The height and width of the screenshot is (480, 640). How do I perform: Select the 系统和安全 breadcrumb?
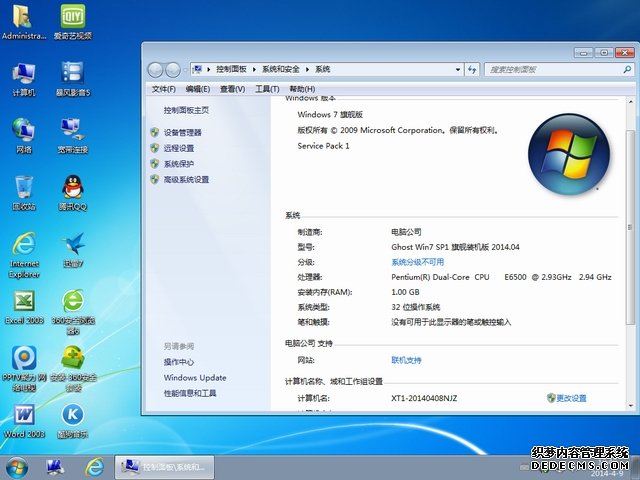pyautogui.click(x=280, y=69)
